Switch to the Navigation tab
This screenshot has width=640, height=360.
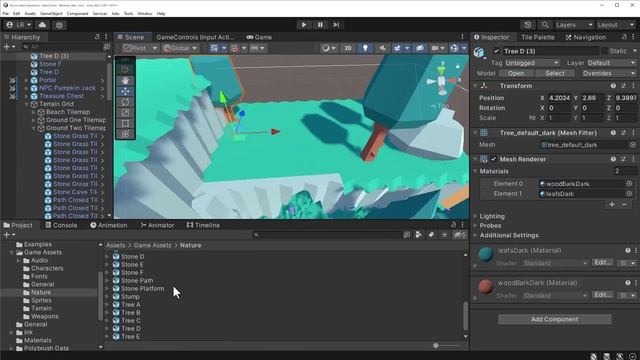[x=586, y=37]
